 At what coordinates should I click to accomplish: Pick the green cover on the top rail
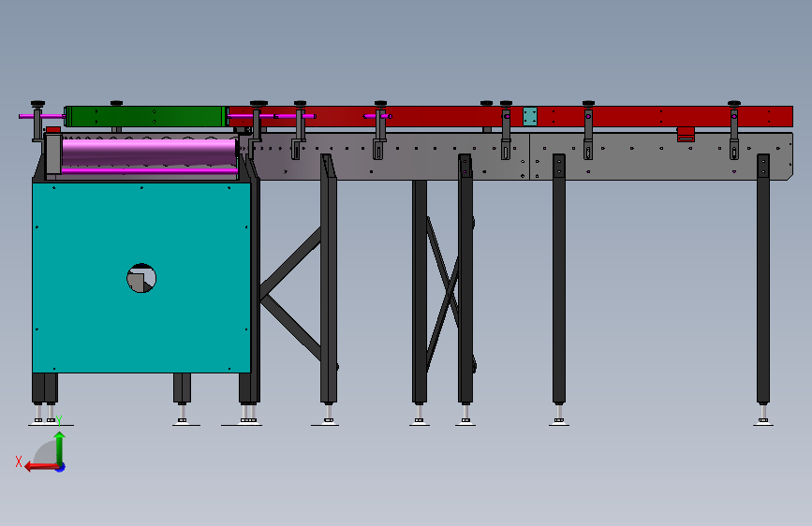pyautogui.click(x=146, y=116)
